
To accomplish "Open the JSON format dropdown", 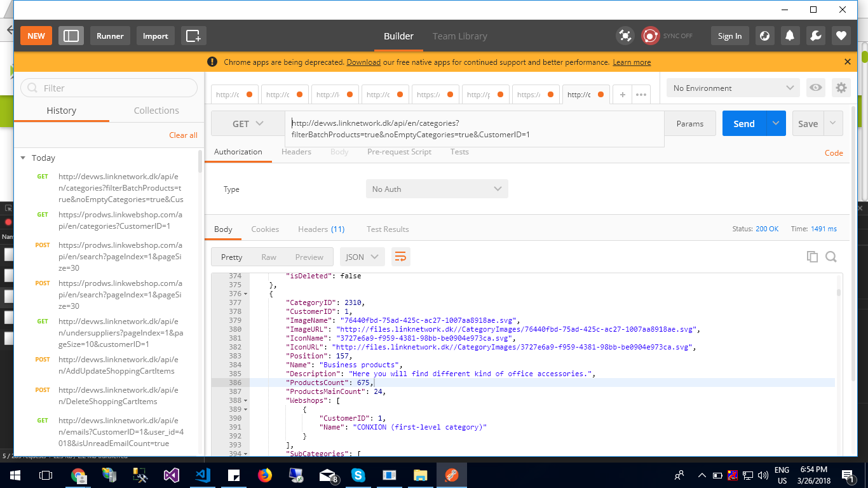I will (362, 257).
